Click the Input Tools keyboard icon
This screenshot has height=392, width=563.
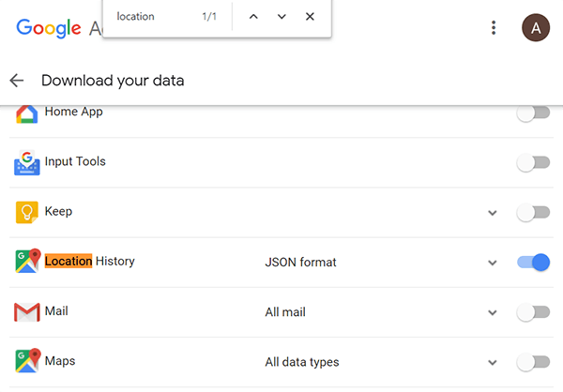pyautogui.click(x=26, y=162)
